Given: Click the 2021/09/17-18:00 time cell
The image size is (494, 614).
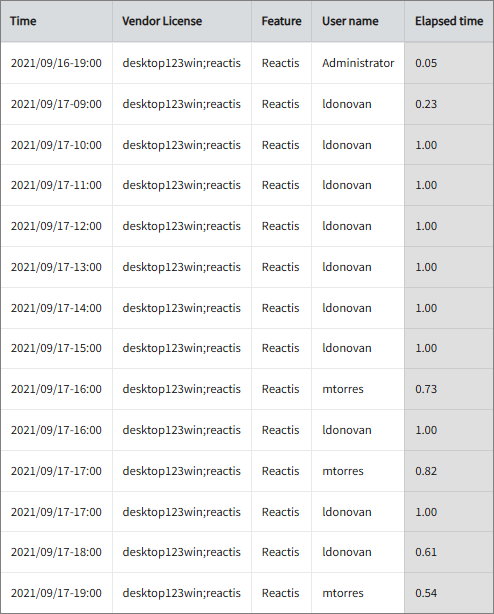Looking at the screenshot, I should [56, 552].
